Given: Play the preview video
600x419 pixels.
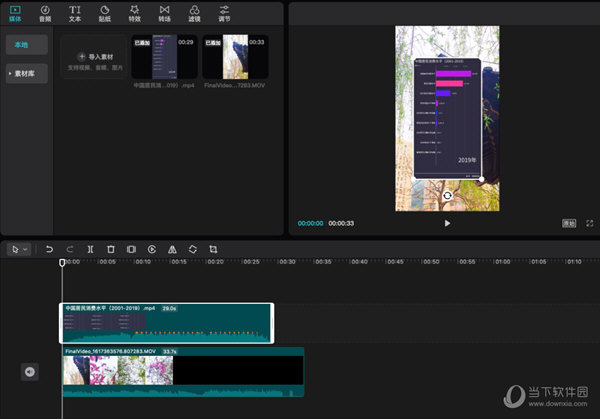Looking at the screenshot, I should (447, 223).
